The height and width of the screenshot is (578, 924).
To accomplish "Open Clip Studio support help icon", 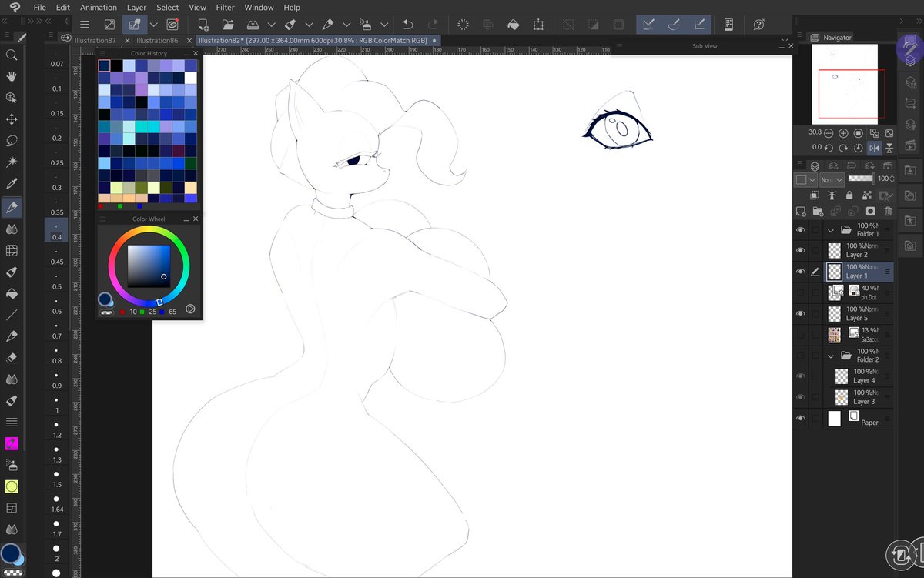I will click(759, 25).
